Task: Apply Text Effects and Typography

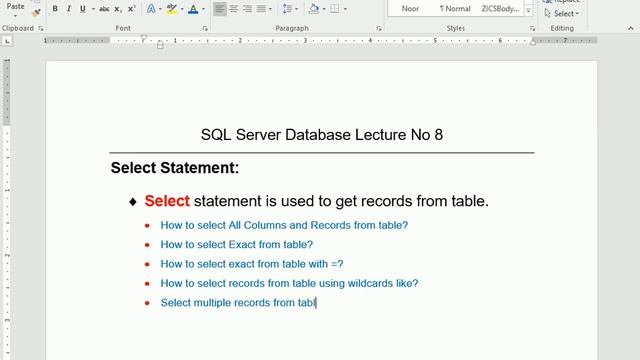Action: [x=151, y=9]
